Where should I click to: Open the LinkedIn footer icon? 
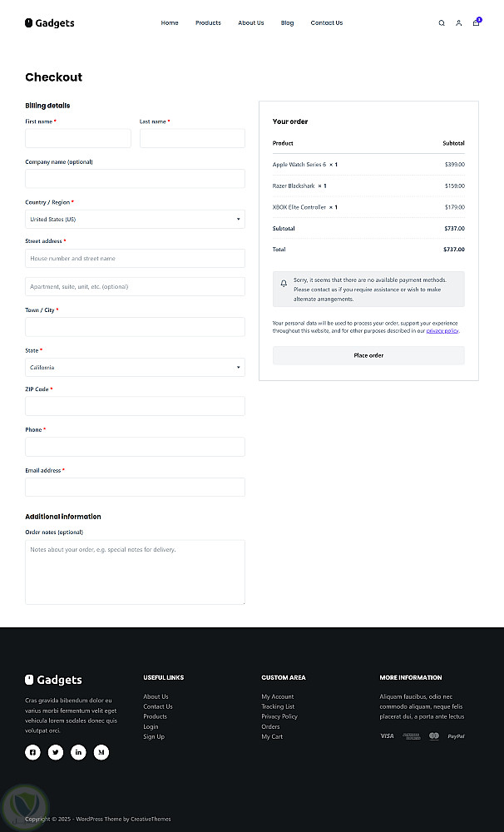pyautogui.click(x=78, y=752)
